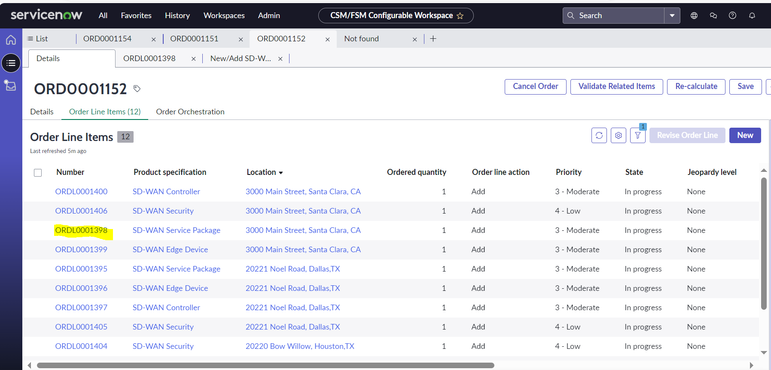Open order line ORDL0001400

pos(81,191)
